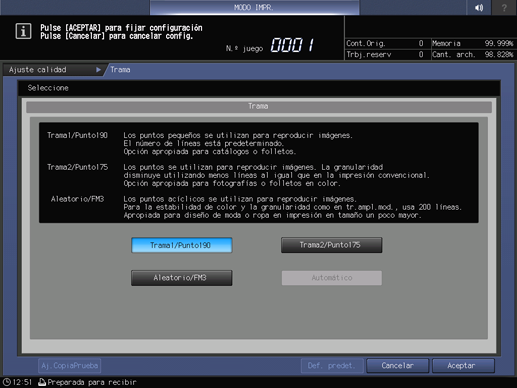This screenshot has height=388, width=517.
Task: Click the Cant. arch. 98.828% readout
Action: [x=473, y=54]
